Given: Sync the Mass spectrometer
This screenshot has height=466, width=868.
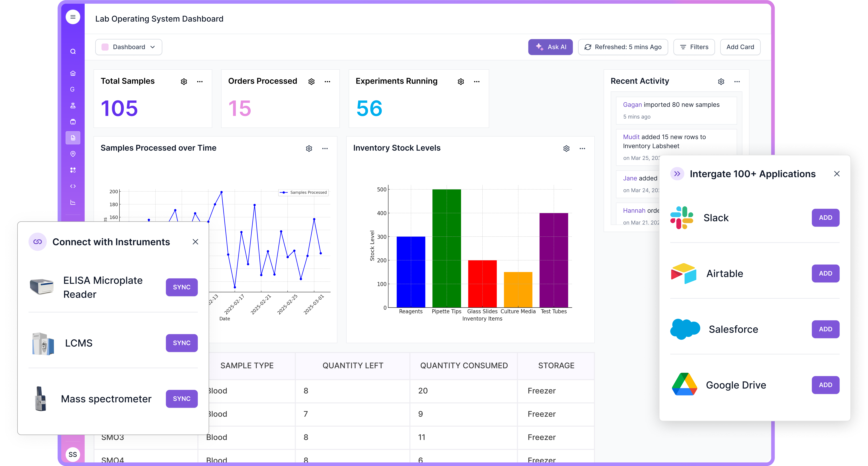Looking at the screenshot, I should coord(182,399).
